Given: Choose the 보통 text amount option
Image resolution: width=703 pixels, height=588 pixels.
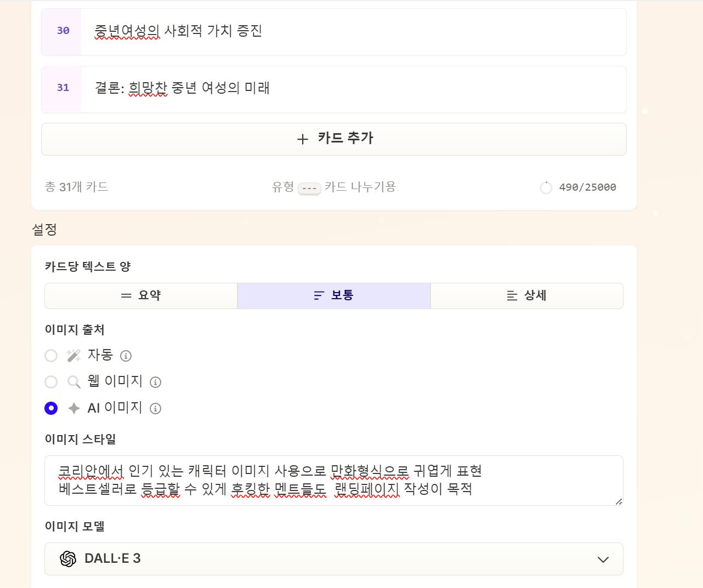Looking at the screenshot, I should 333,296.
